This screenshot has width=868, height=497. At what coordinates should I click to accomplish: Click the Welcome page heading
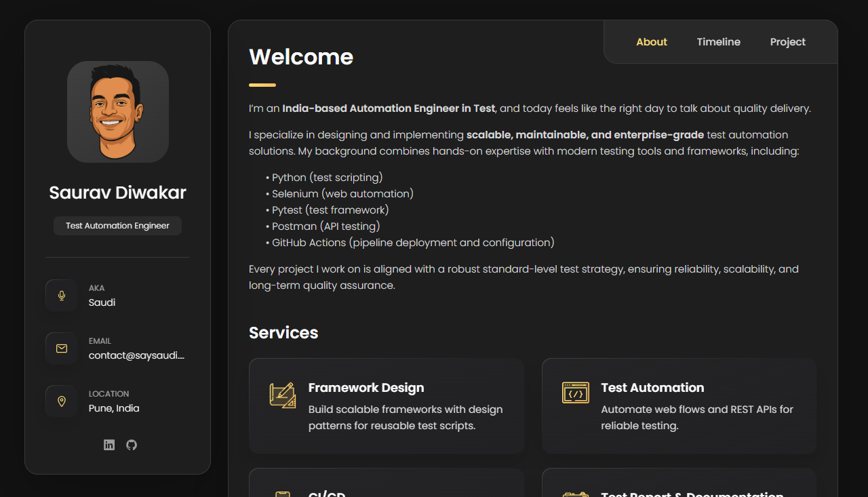click(x=301, y=57)
